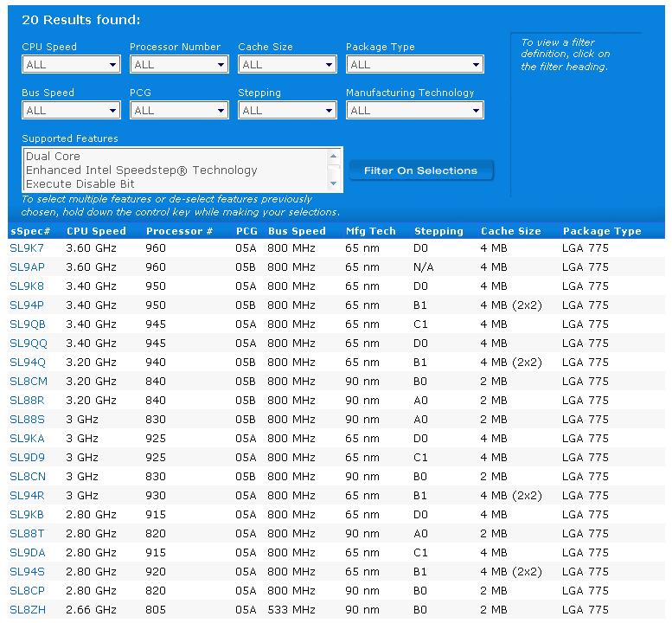Click the Package Type filter heading

coord(381,47)
